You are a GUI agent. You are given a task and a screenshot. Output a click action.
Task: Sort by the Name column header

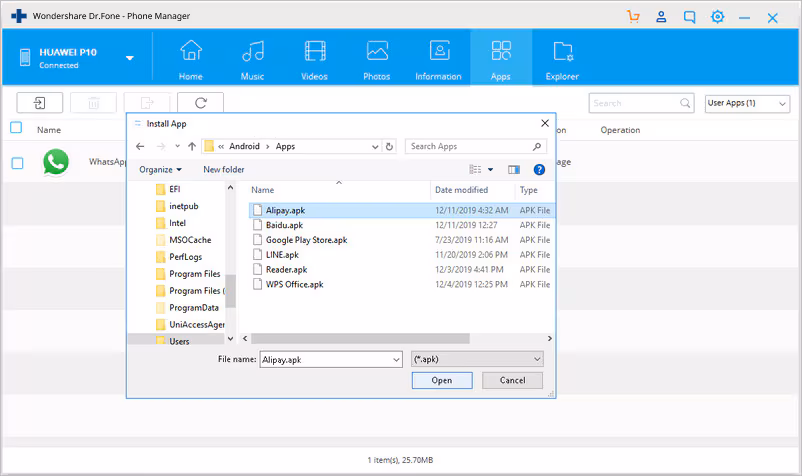tap(262, 190)
